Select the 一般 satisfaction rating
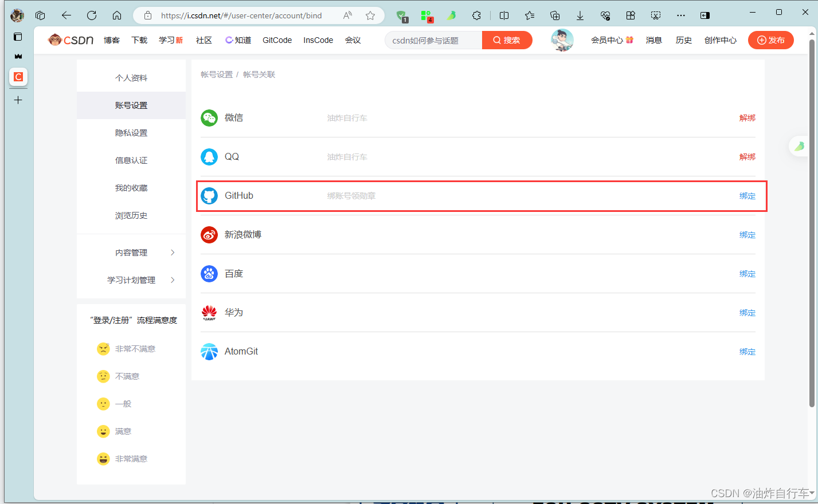Viewport: 818px width, 504px height. coord(103,403)
